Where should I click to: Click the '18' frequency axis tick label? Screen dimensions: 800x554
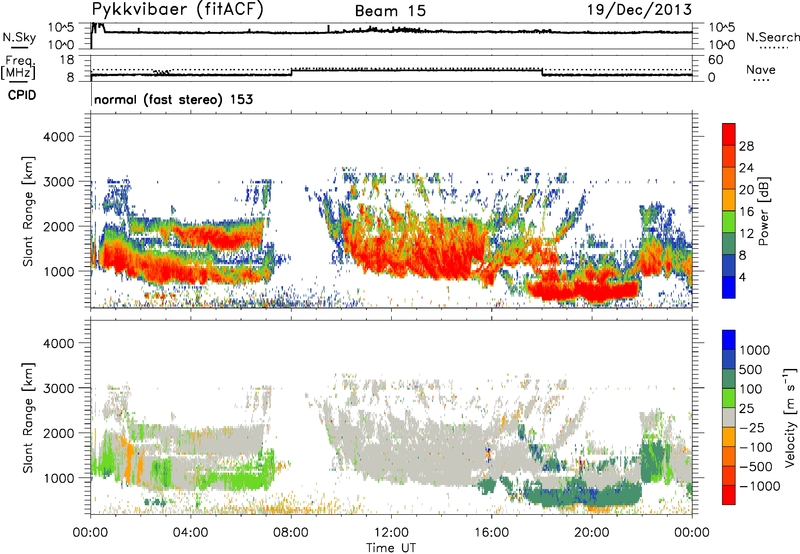[67, 60]
